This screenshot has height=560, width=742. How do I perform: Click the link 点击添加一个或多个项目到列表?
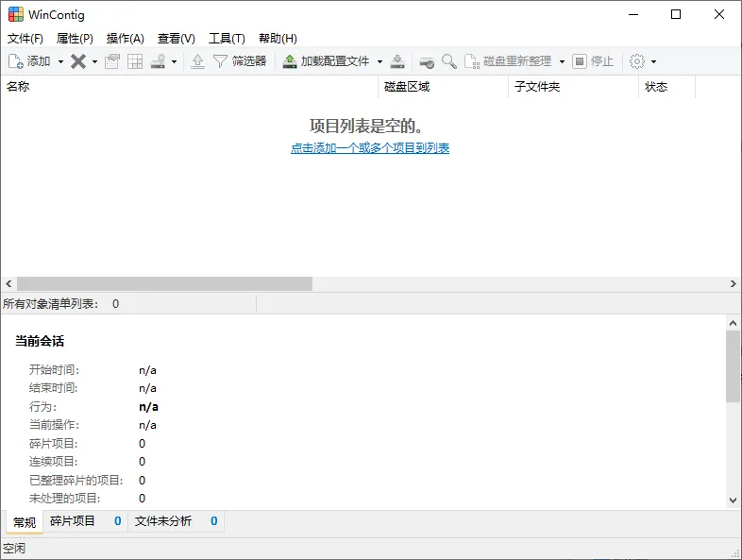point(370,148)
